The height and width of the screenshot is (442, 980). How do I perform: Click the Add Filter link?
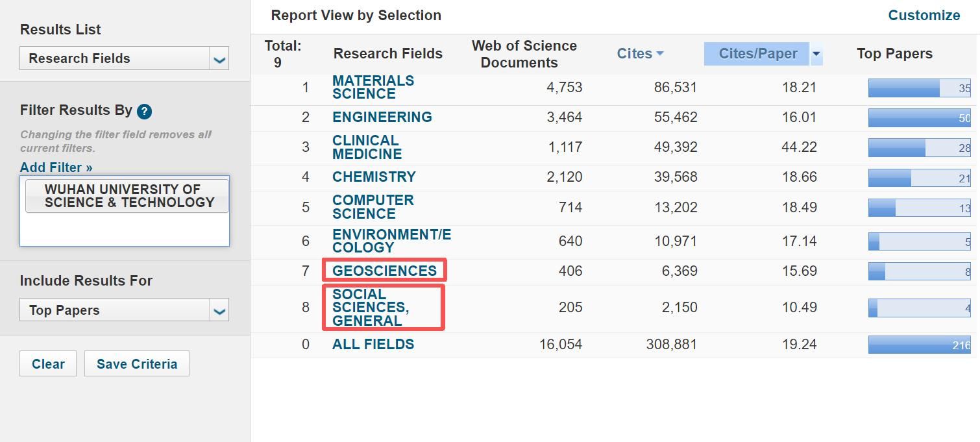[56, 167]
